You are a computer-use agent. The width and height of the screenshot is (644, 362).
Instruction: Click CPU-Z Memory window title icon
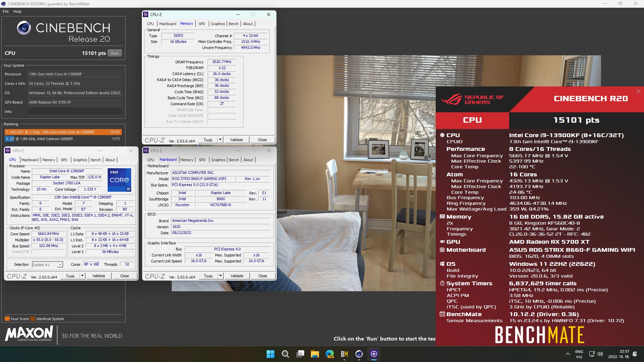(x=146, y=14)
